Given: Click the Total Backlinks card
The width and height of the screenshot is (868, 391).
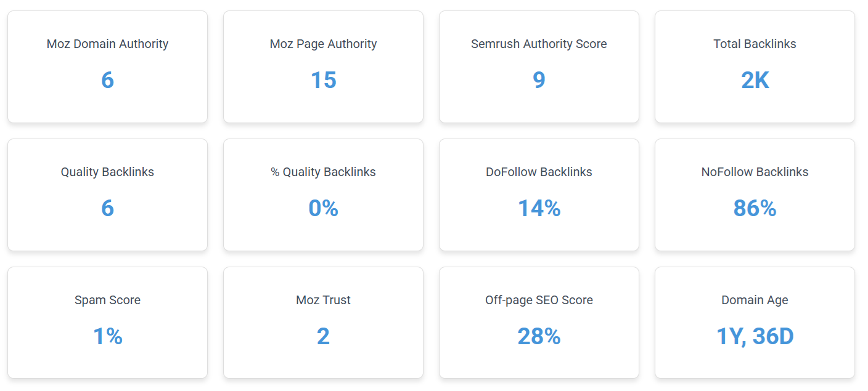Looking at the screenshot, I should 755,67.
